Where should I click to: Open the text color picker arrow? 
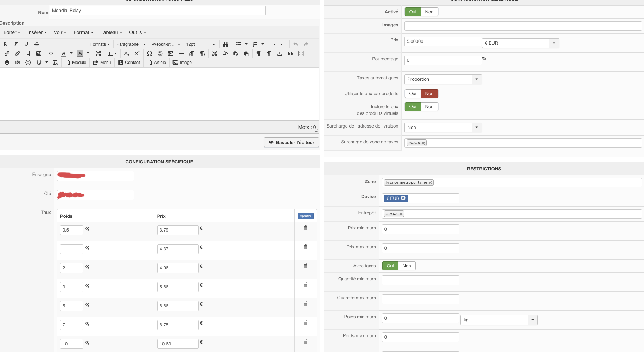(x=71, y=53)
